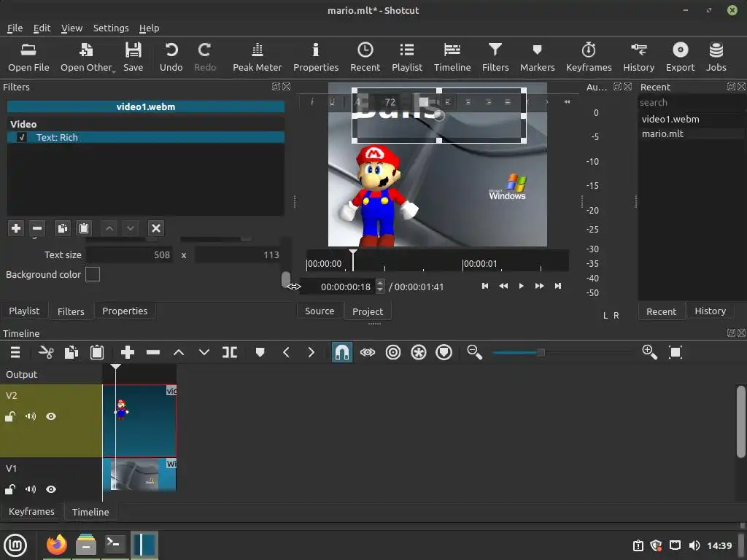Mute the V1 track audio
The image size is (747, 560).
[x=31, y=489]
